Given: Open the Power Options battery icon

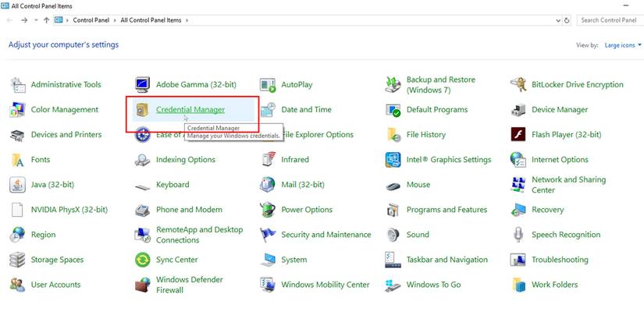Looking at the screenshot, I should tap(268, 210).
